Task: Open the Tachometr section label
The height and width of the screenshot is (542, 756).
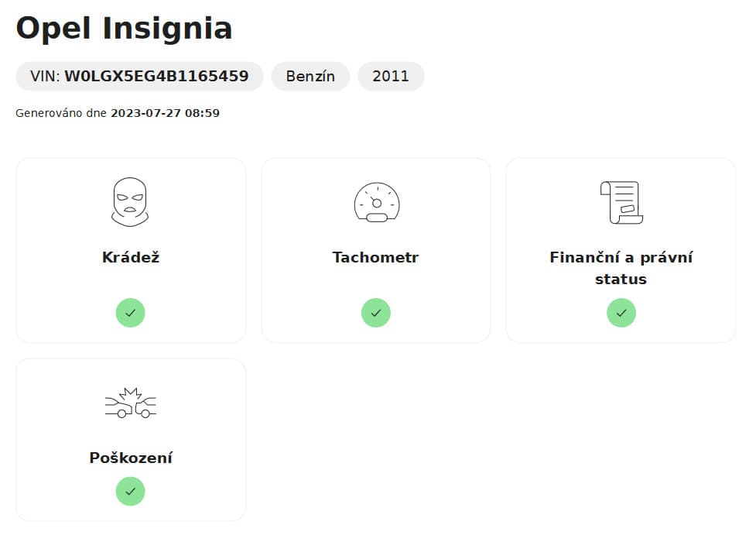Action: tap(376, 257)
